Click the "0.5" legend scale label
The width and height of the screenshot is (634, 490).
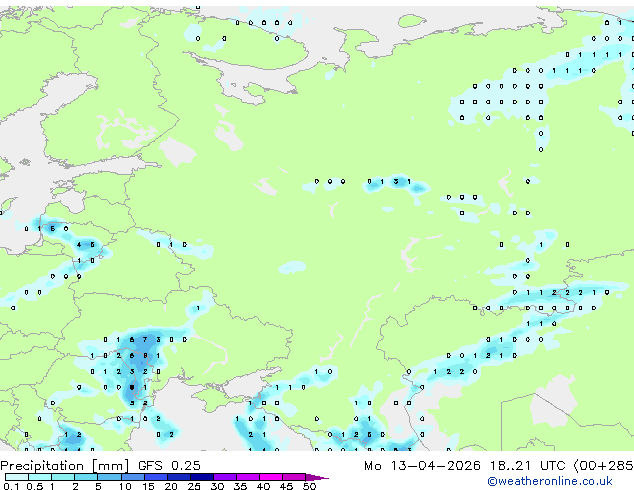[x=35, y=486]
